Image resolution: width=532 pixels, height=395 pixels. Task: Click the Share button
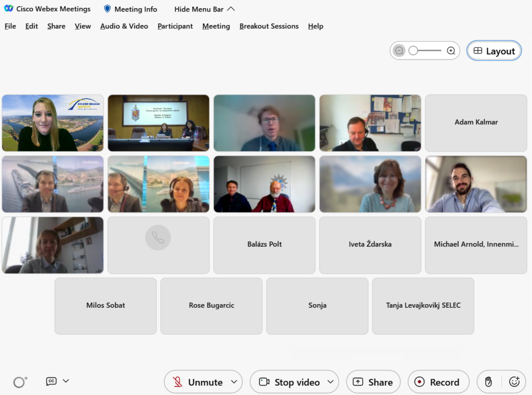(x=373, y=382)
